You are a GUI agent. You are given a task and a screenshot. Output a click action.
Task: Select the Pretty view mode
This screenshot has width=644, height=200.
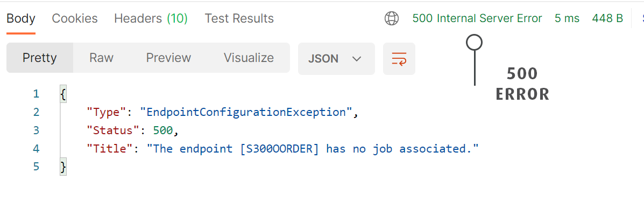[x=39, y=58]
